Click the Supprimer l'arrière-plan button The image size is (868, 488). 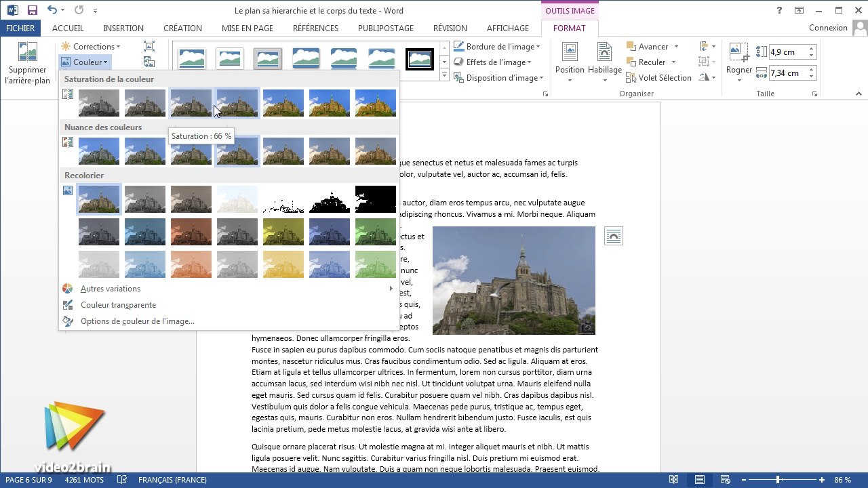coord(27,62)
